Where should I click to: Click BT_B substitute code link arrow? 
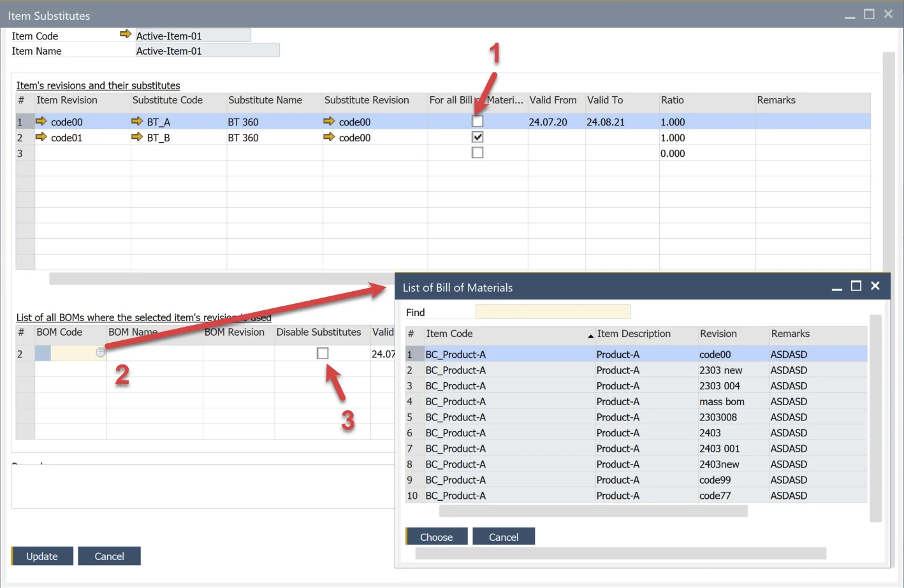[137, 137]
